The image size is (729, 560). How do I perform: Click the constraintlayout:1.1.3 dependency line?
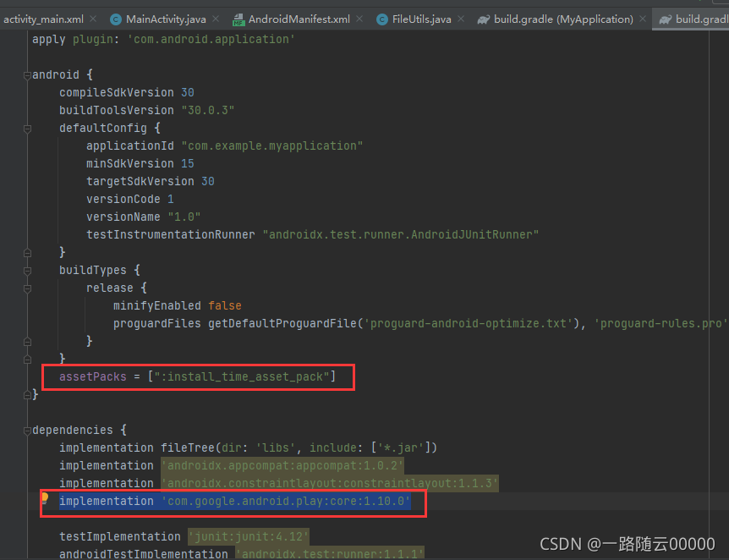279,483
